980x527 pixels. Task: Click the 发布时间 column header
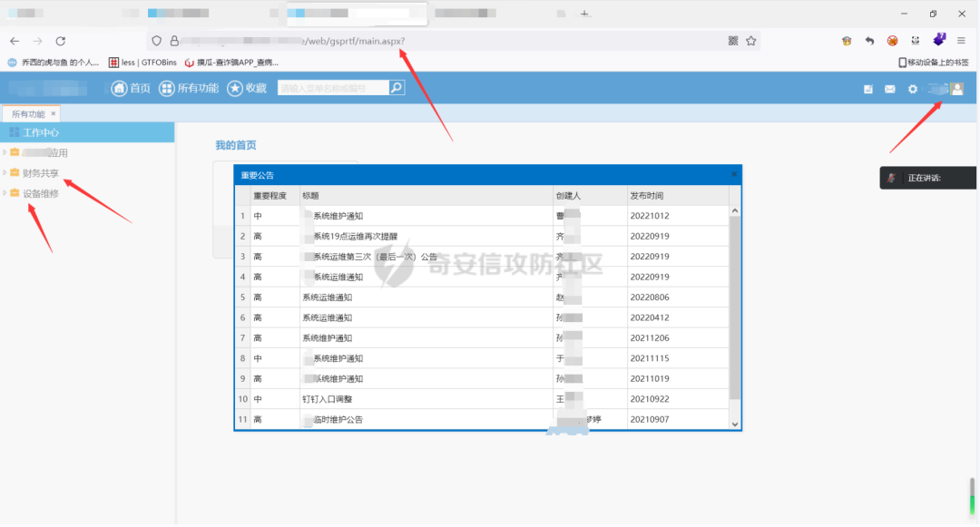[x=678, y=195]
